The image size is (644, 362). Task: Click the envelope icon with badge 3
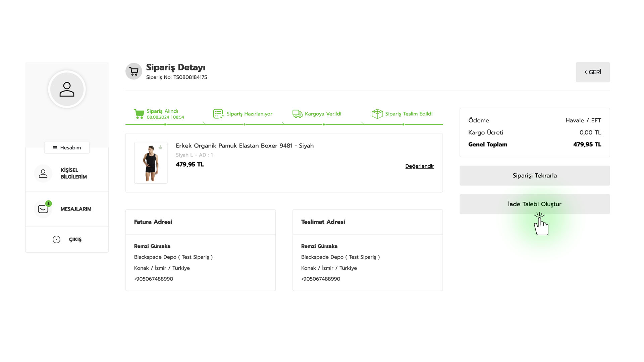coord(43,209)
